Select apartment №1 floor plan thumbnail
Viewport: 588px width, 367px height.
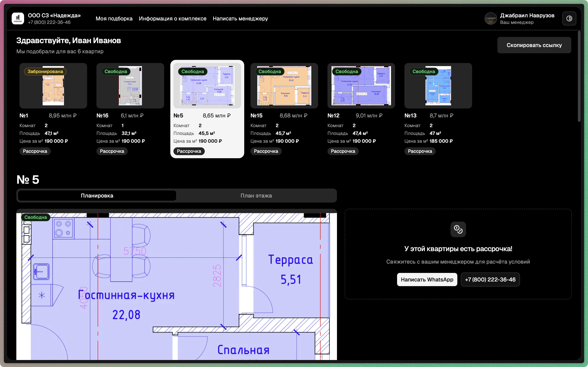[53, 86]
